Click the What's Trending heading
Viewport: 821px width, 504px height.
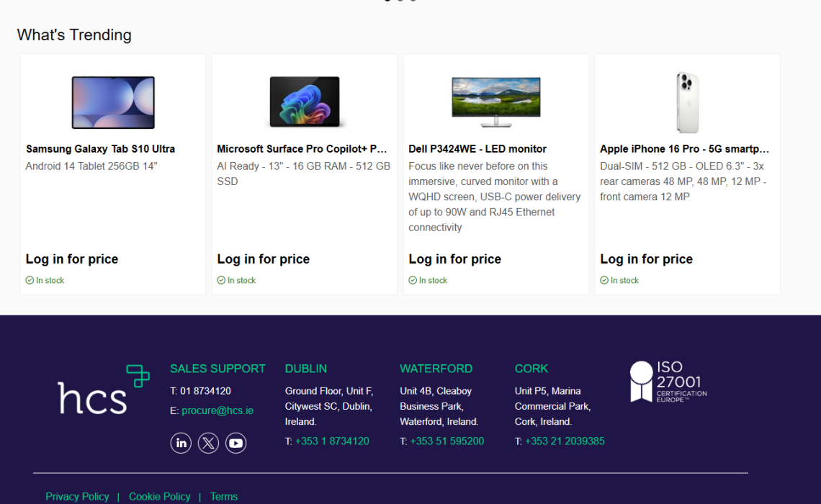74,35
